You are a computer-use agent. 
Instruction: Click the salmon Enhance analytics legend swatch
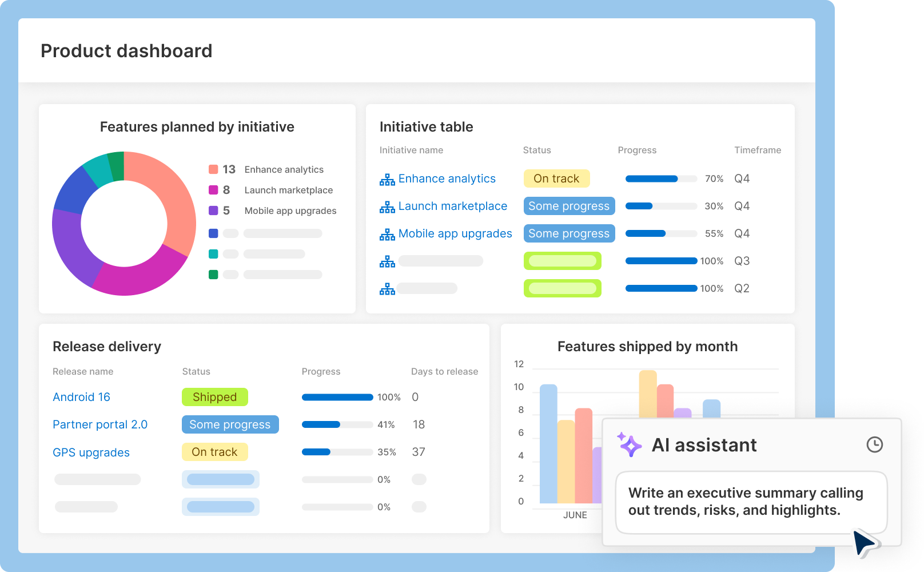[x=213, y=169]
